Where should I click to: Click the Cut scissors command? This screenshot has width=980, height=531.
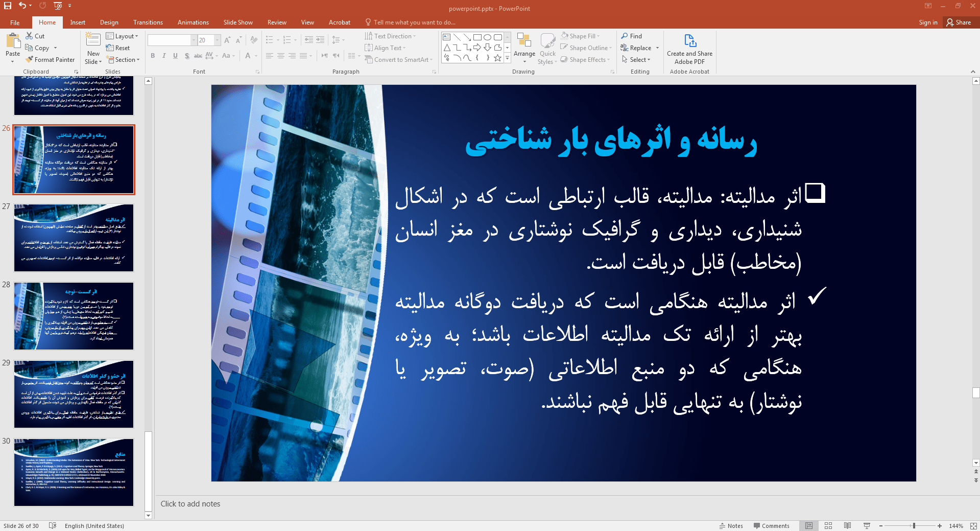point(35,36)
